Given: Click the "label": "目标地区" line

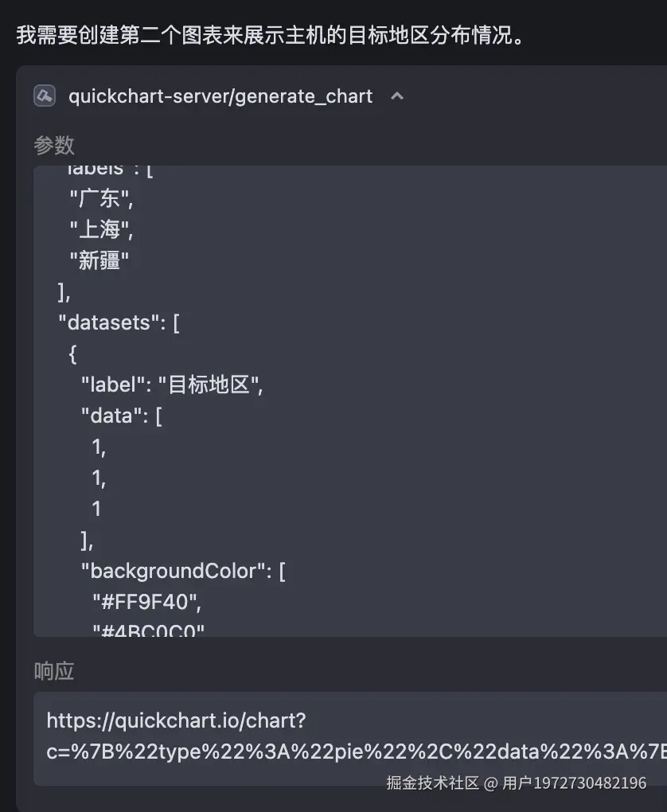Looking at the screenshot, I should click(x=172, y=385).
